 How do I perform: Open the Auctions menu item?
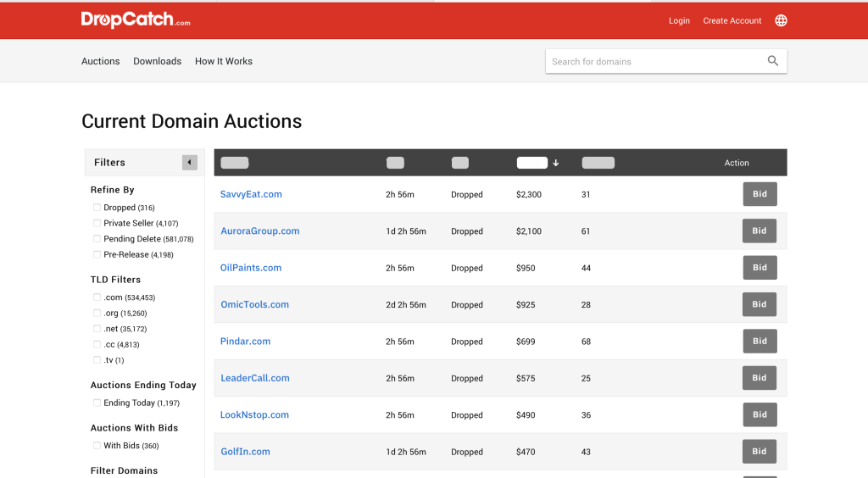coord(100,61)
